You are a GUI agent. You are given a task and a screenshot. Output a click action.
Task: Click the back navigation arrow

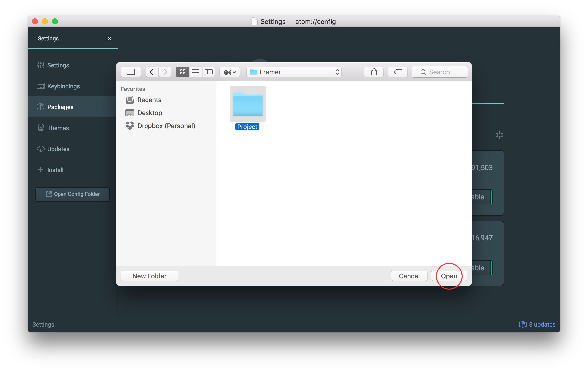pyautogui.click(x=152, y=72)
